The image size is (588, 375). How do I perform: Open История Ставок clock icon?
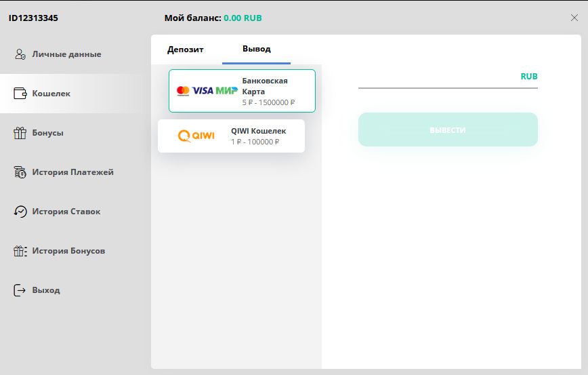pos(20,212)
